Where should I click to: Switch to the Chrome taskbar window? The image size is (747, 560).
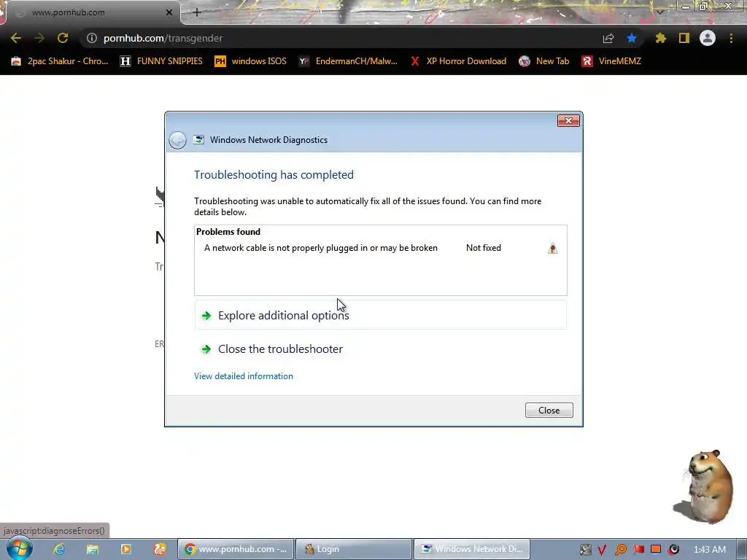pyautogui.click(x=236, y=549)
